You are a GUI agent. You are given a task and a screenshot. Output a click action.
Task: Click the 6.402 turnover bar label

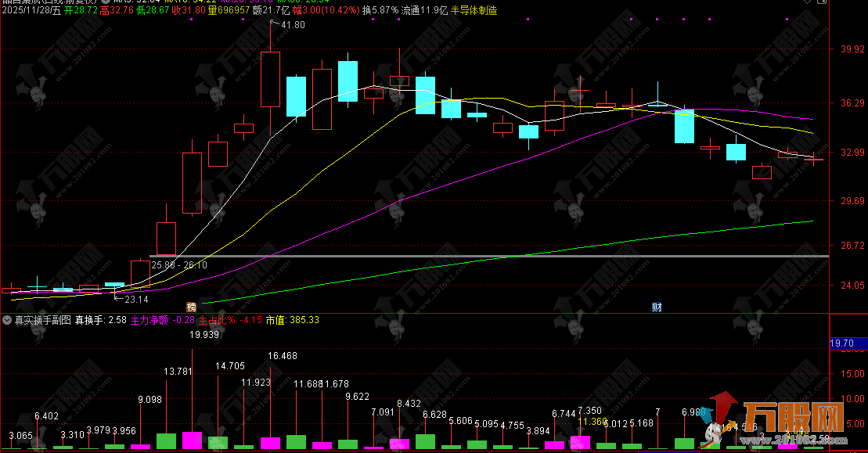(46, 416)
